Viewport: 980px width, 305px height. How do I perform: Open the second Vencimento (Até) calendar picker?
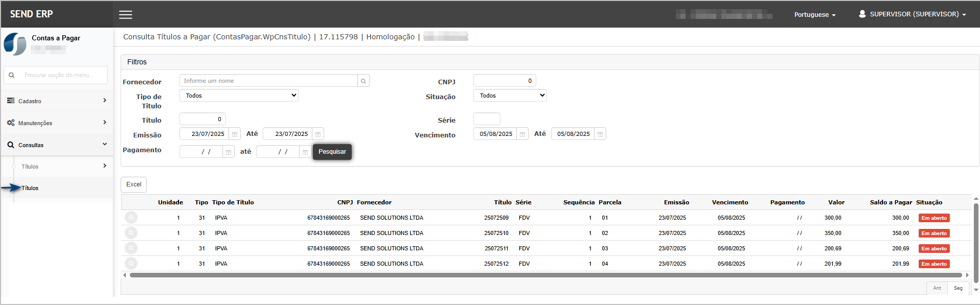click(600, 134)
